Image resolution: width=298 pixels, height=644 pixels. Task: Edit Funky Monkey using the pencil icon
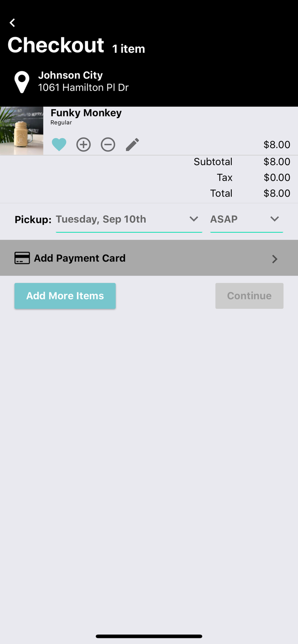(132, 145)
